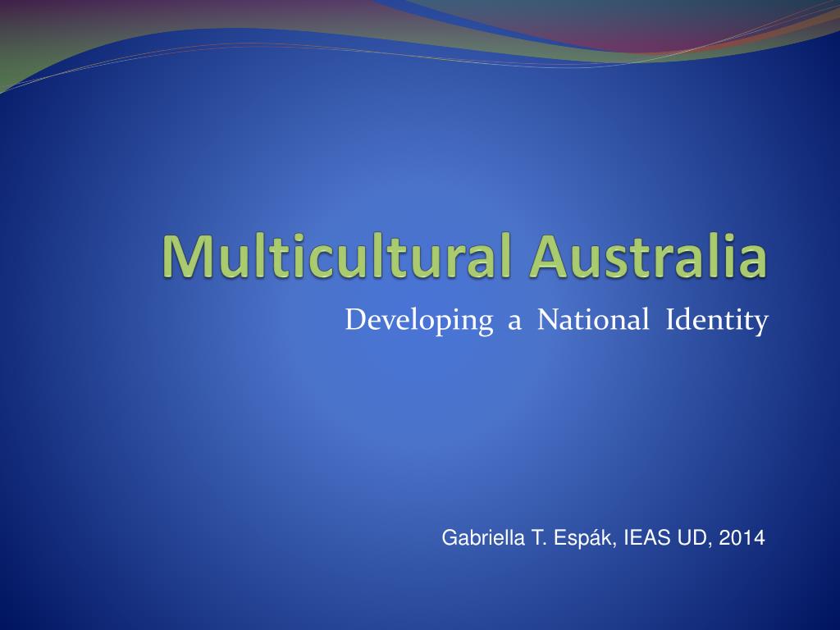Click the author credit line

pyautogui.click(x=603, y=539)
